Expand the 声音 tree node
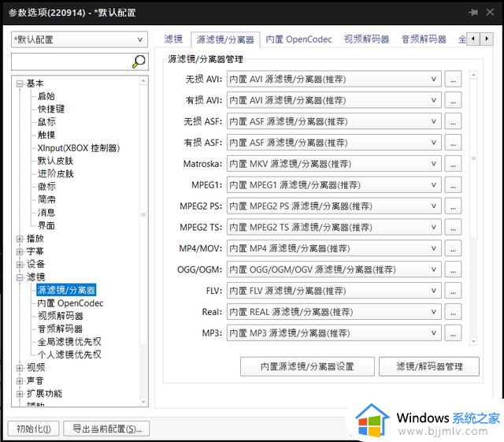Screen dimensions: 504x442 coord(20,381)
